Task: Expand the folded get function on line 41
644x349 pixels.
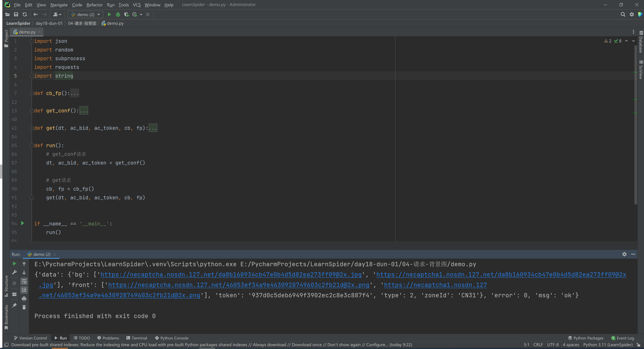Action: click(32, 128)
